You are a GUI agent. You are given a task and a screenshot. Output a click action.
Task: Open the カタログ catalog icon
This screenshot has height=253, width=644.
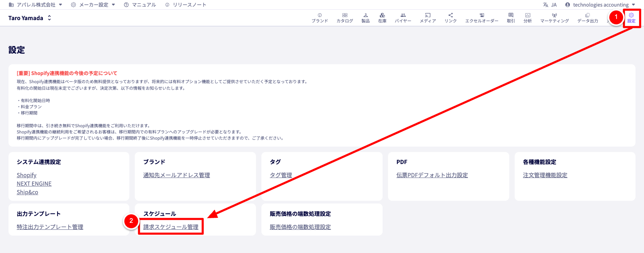click(345, 18)
